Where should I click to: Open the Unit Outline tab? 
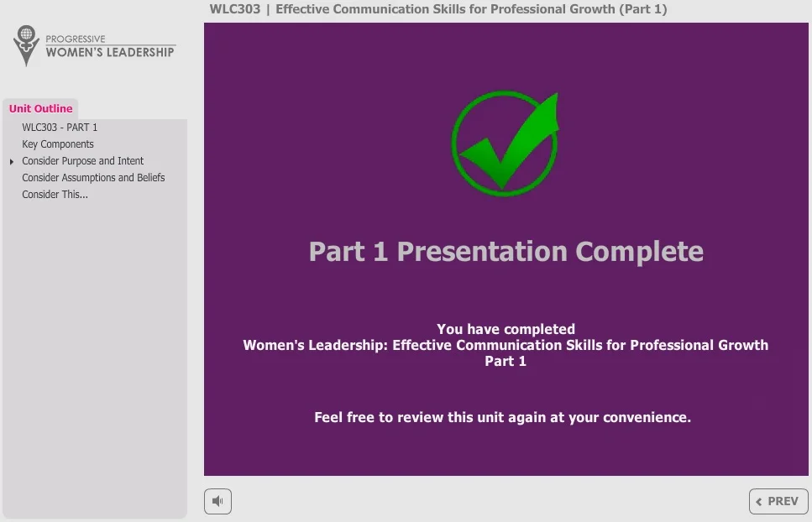40,108
